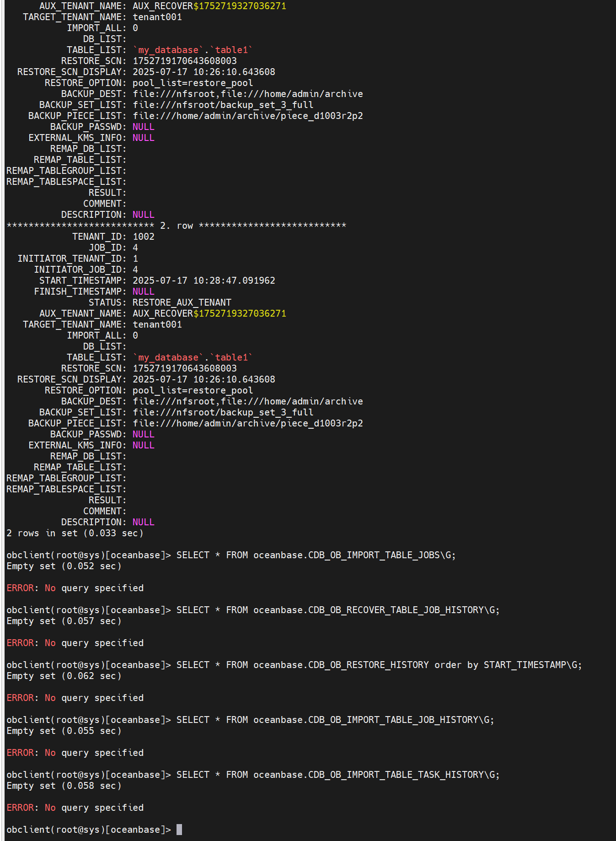
Task: Click the second row's BACKUP_PIECE_LIST file path
Action: [x=248, y=423]
